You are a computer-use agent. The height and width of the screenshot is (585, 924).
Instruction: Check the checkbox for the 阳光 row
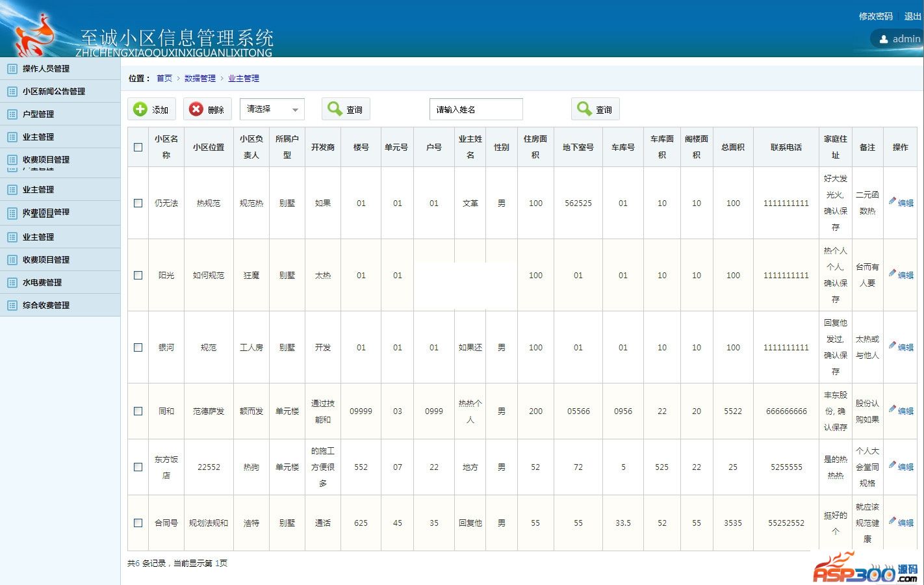pyautogui.click(x=138, y=275)
